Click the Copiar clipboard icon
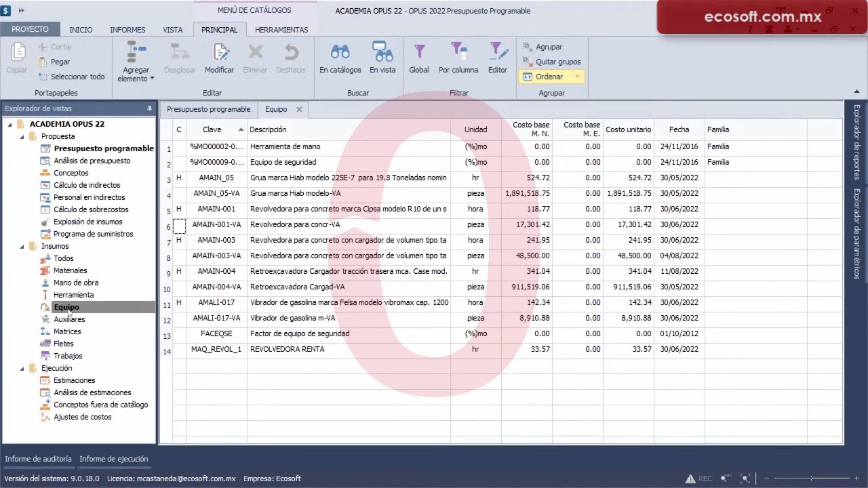868x488 pixels. tap(17, 52)
